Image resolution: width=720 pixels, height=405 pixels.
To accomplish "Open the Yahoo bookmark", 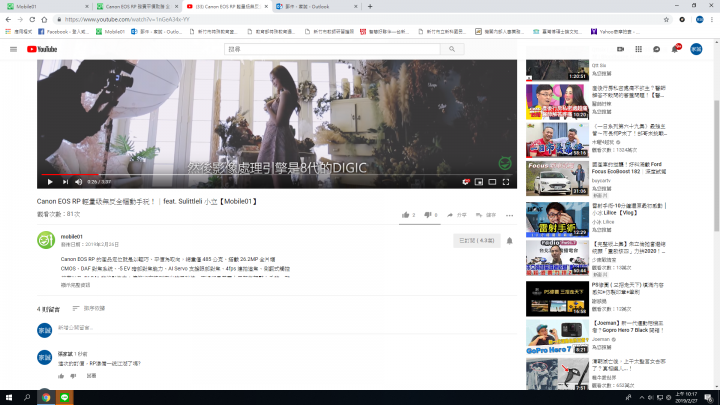I will pyautogui.click(x=615, y=32).
